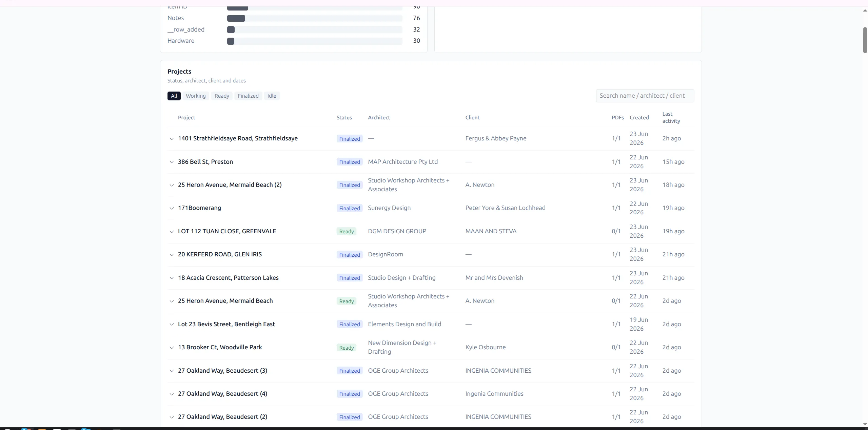Click the 0/1 PDFs value for 13 Brooker Ct
The image size is (868, 430).
point(616,347)
